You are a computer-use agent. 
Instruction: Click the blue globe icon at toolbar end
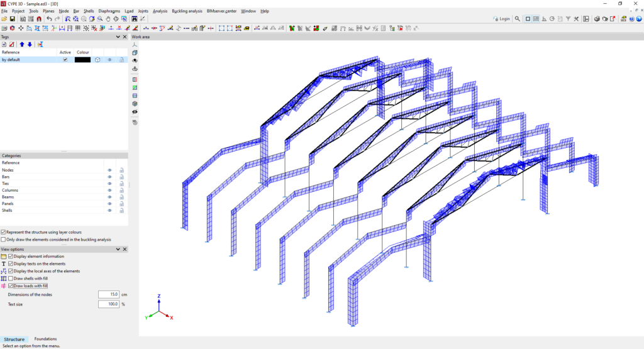pos(639,19)
